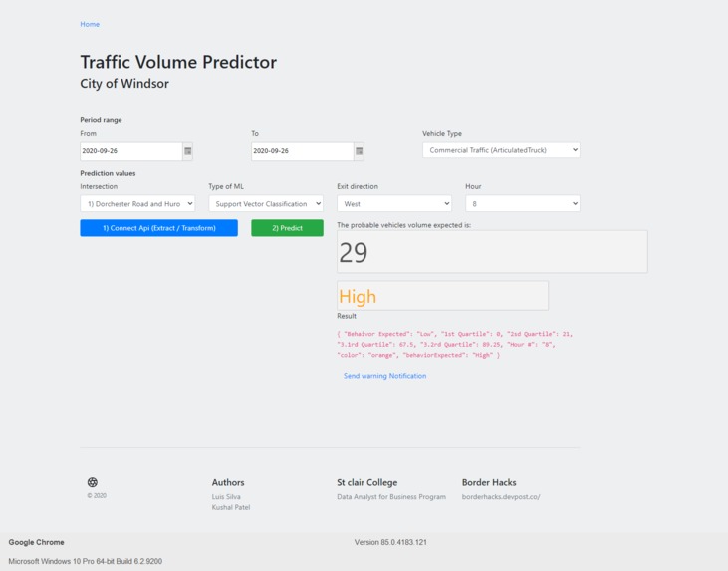Click the Version 85.0.4183.121 text

coord(390,542)
